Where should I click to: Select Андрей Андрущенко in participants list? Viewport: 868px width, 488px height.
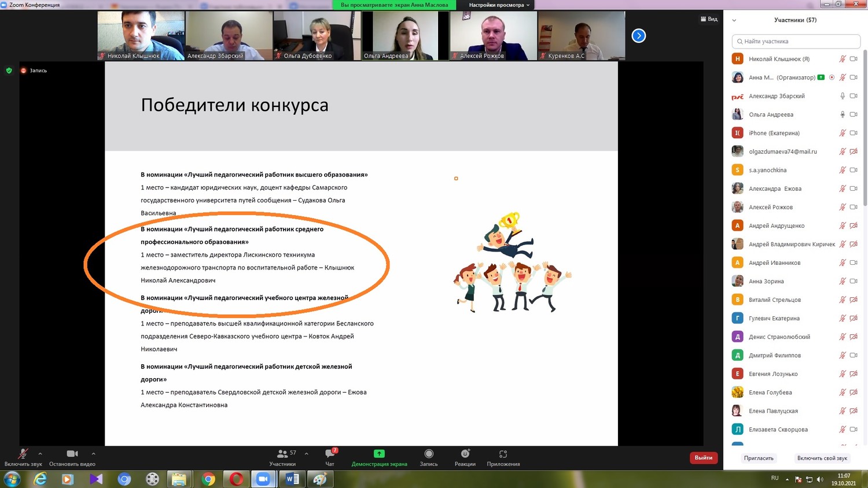click(795, 225)
